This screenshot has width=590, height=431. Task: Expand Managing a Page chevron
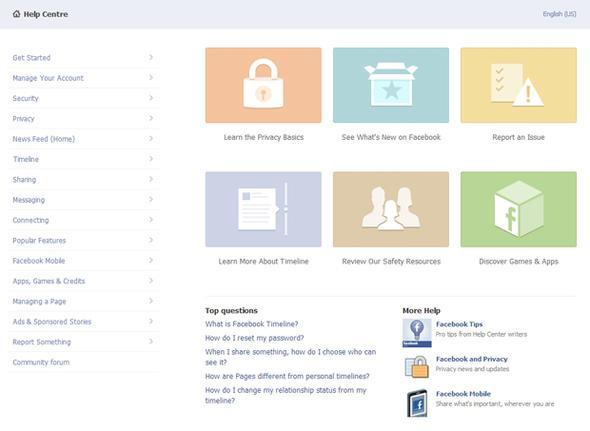[151, 301]
